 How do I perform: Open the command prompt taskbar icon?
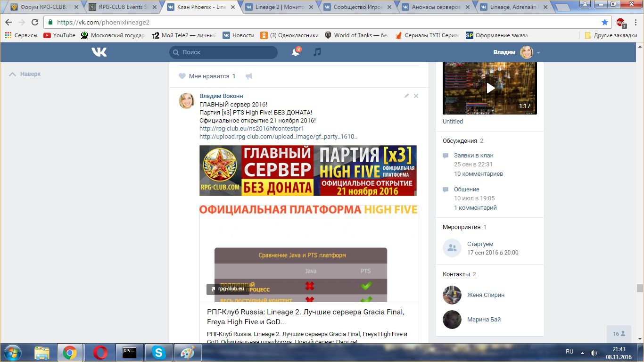pyautogui.click(x=129, y=353)
